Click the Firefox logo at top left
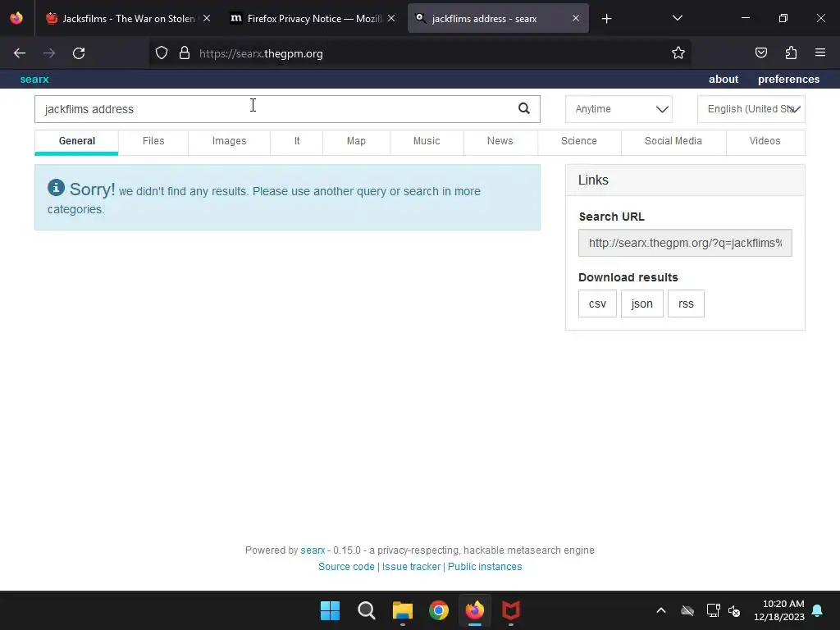The height and width of the screenshot is (630, 840). pos(16,18)
